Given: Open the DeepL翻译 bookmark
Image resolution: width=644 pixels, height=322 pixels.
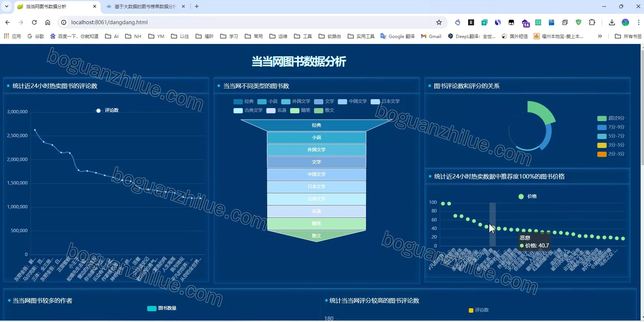Looking at the screenshot, I should pyautogui.click(x=472, y=36).
